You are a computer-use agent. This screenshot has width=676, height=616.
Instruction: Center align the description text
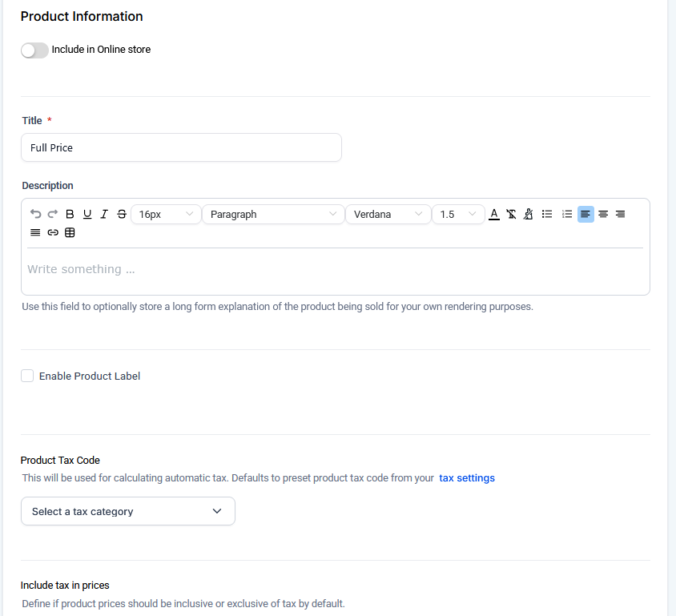pos(603,214)
